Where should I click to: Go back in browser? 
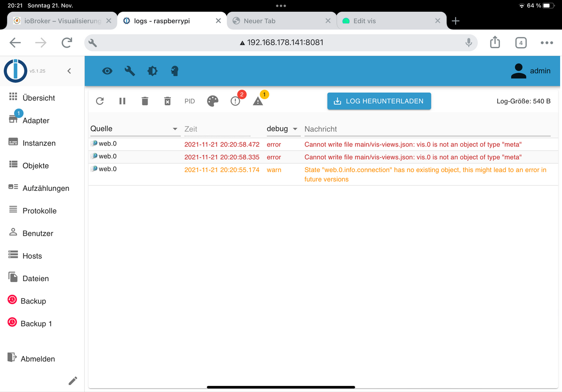[x=15, y=43]
